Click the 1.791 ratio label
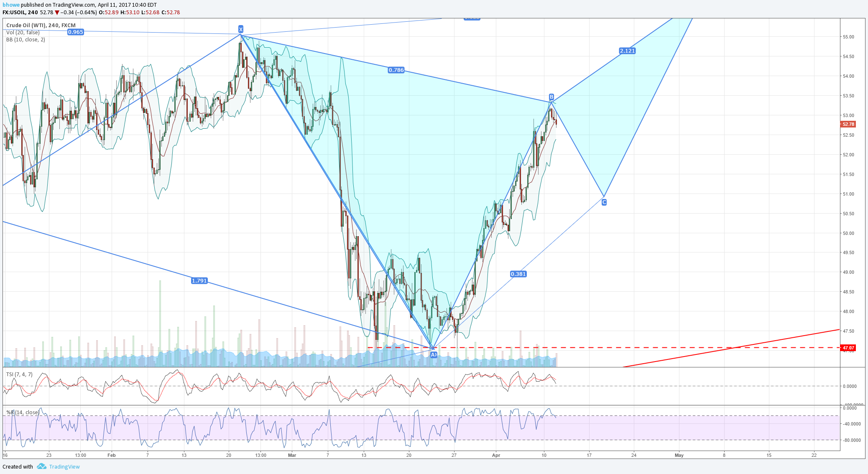Screen dimensions: 868x474 [199, 281]
